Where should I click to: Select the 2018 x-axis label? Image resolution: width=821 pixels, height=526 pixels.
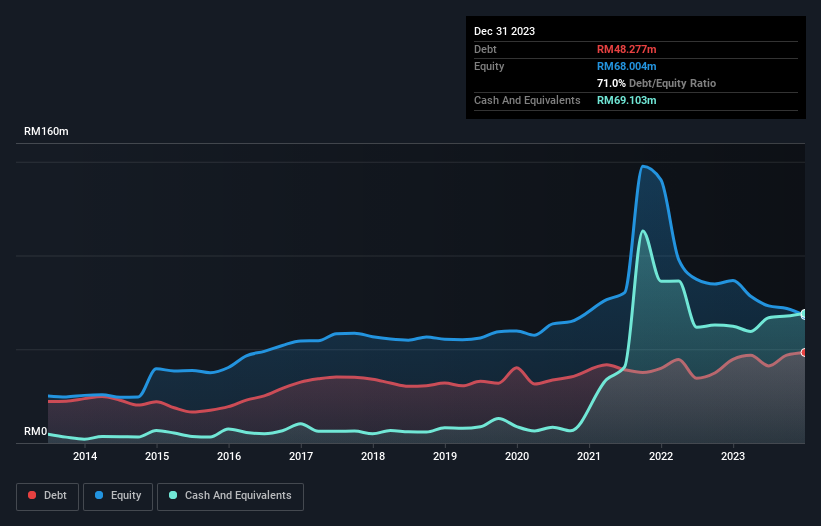[373, 456]
